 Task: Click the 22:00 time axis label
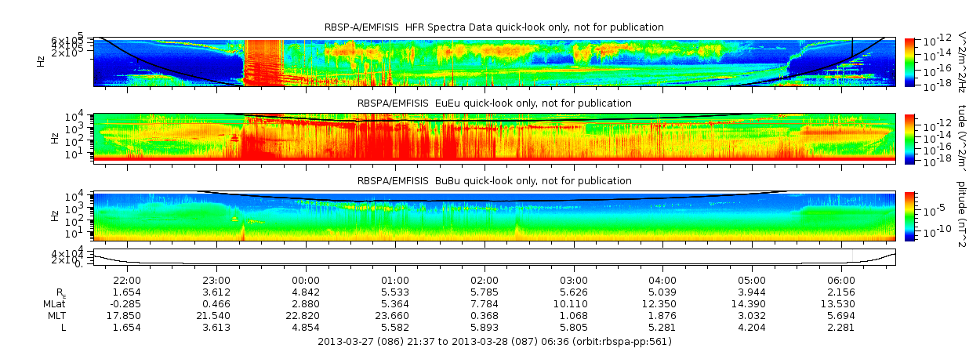point(127,280)
